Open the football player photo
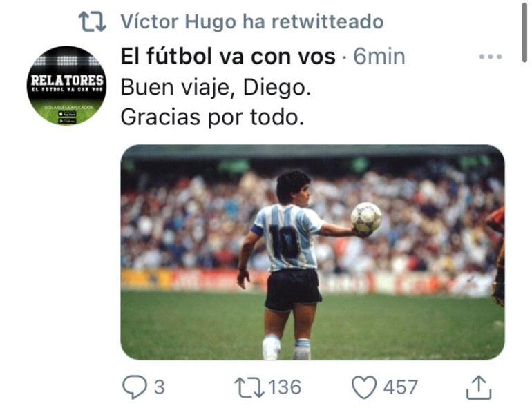Viewport: 532px width, 408px height. click(312, 252)
